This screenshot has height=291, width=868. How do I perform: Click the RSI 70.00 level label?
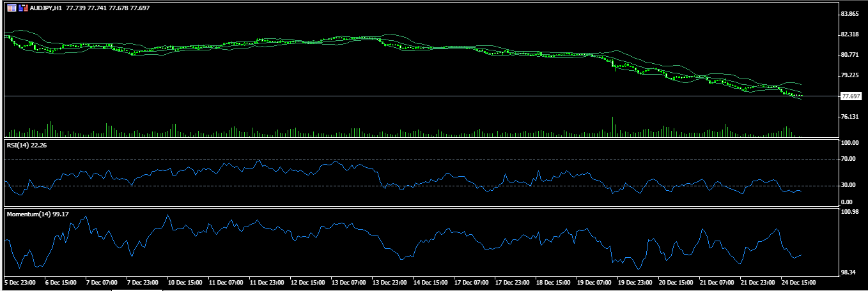click(849, 160)
